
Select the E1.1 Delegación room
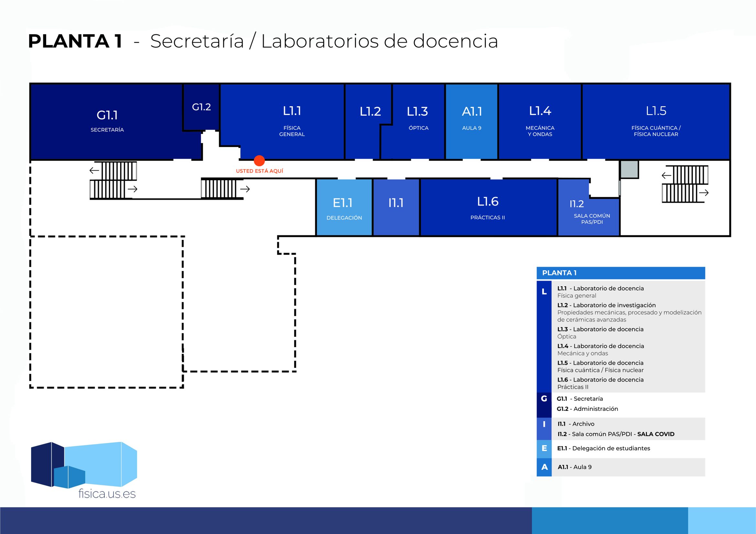click(344, 208)
